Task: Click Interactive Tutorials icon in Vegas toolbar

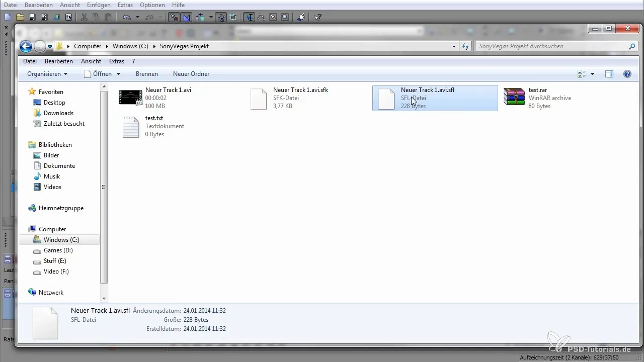Action: pyautogui.click(x=301, y=17)
